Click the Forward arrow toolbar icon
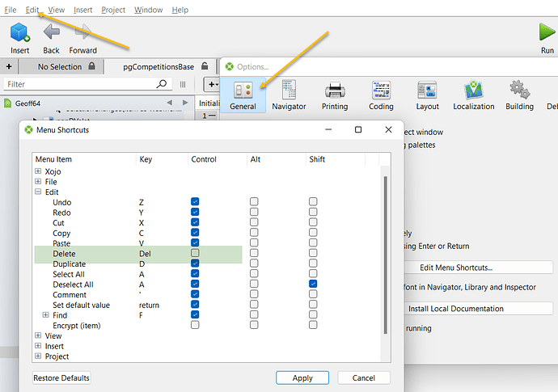 [x=83, y=32]
